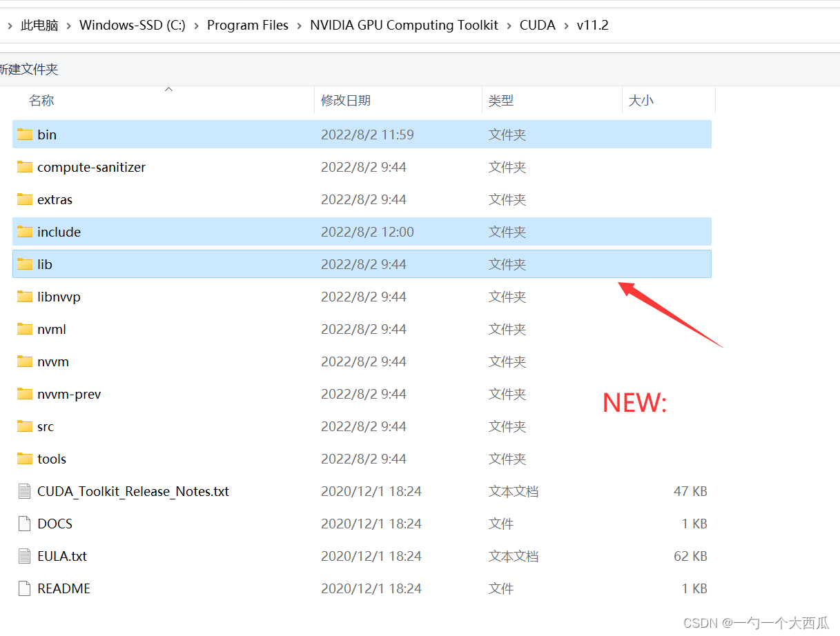Click the sort arrow above 名称 column
Image resolution: width=840 pixels, height=636 pixels.
168,89
